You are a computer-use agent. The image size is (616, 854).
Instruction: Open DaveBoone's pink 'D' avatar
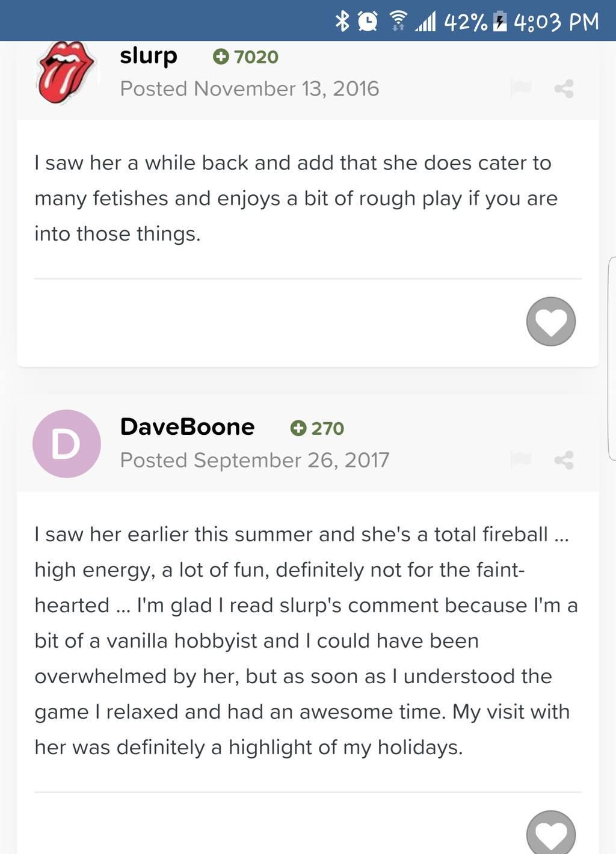pyautogui.click(x=66, y=444)
